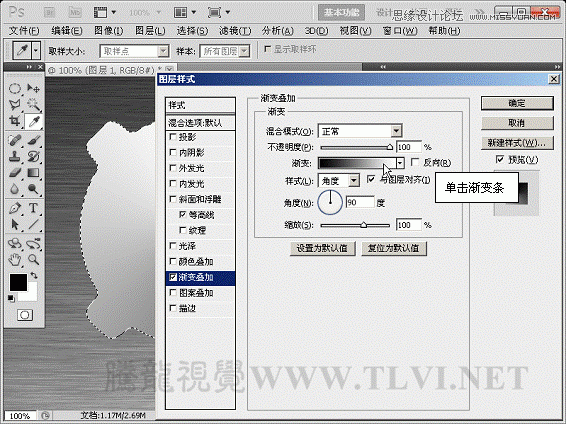Select the Move tool
This screenshot has height=424, width=566.
click(34, 88)
